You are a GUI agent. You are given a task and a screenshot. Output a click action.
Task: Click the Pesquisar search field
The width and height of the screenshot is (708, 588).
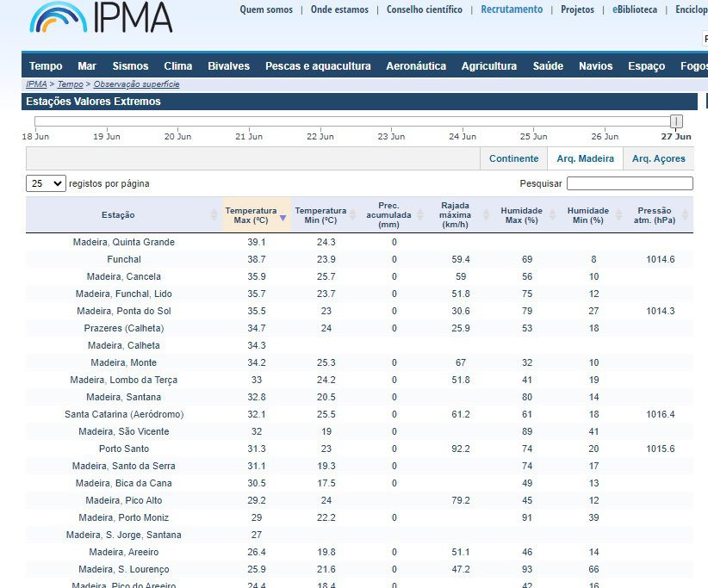pos(629,183)
